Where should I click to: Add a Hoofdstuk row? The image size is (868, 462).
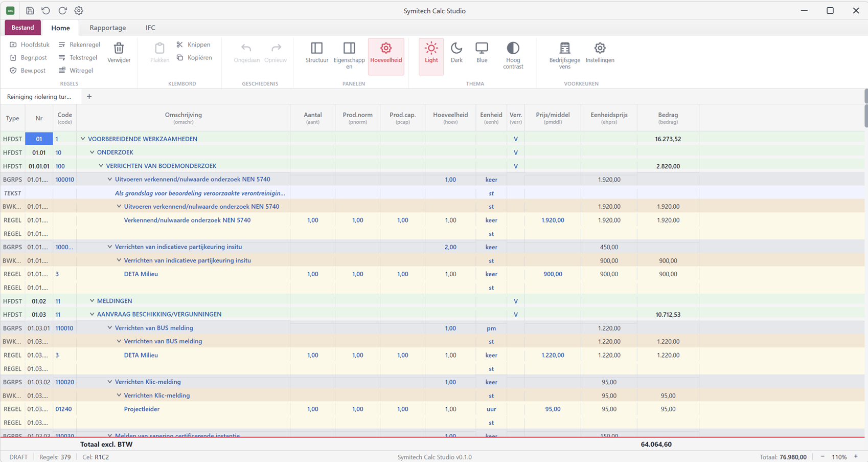29,45
